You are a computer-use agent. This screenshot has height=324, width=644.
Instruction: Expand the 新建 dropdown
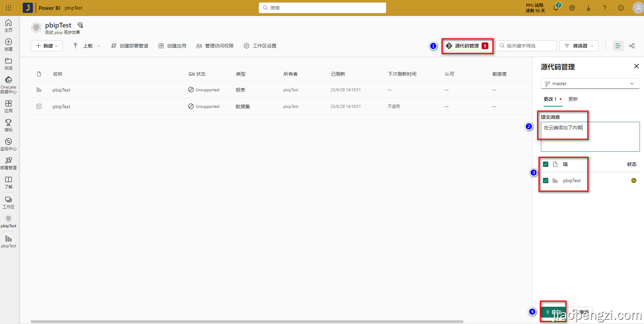point(46,45)
